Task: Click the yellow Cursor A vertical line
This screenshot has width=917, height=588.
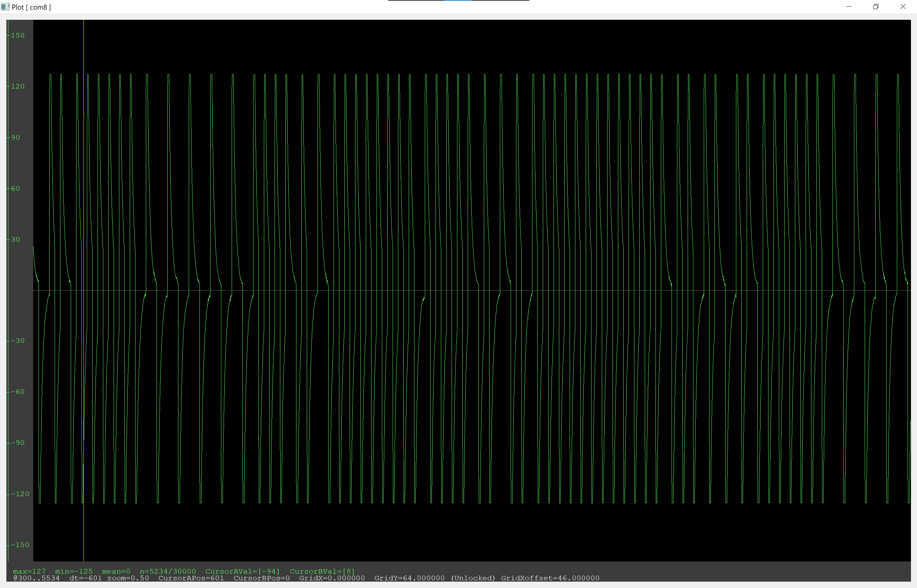Action: click(x=83, y=290)
